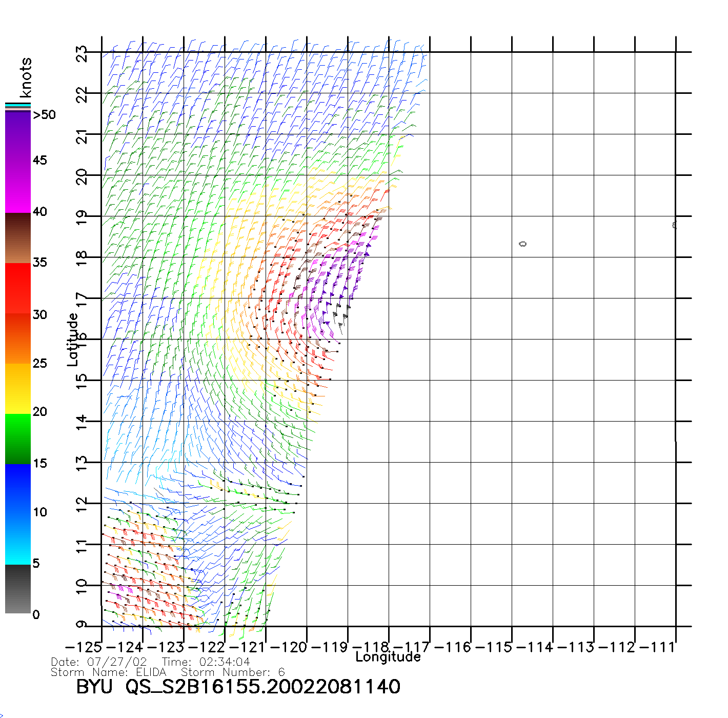The width and height of the screenshot is (728, 718).
Task: Pick the red 30–35 knots legend band
Action: pos(17,288)
